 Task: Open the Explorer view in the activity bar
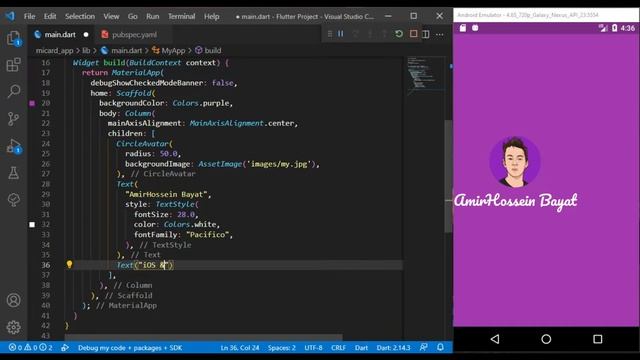13,39
